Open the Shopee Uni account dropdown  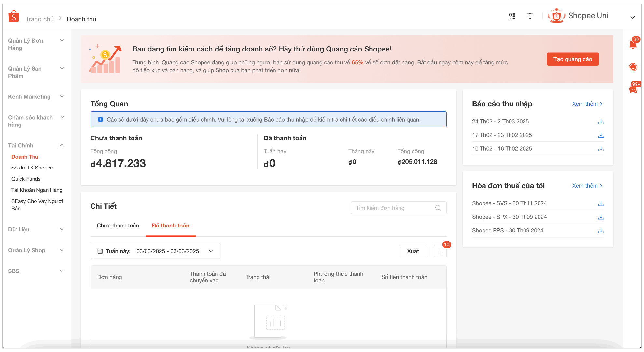tap(632, 17)
